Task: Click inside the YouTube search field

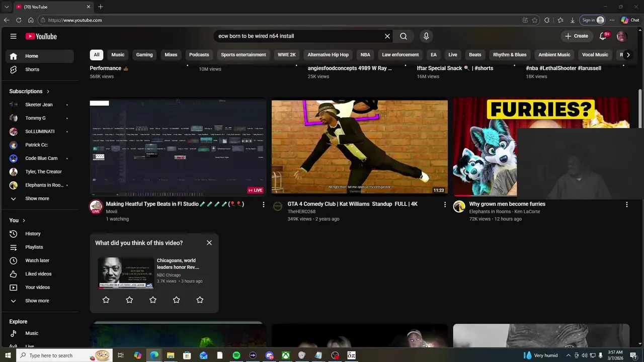Action: click(x=299, y=36)
